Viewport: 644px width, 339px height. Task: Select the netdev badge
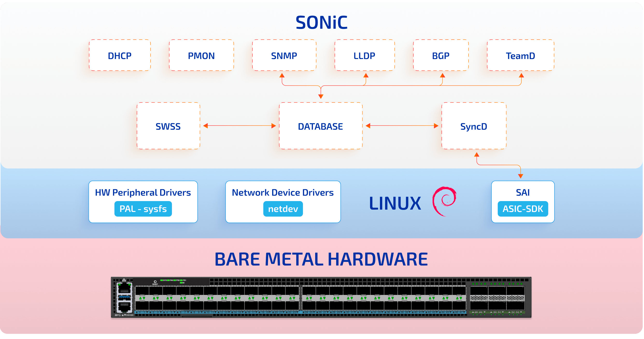(x=283, y=209)
